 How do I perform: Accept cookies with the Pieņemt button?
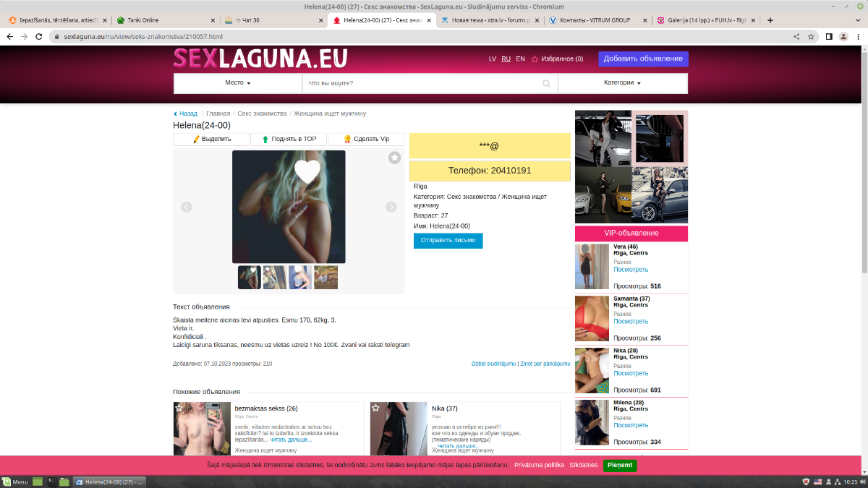point(620,465)
